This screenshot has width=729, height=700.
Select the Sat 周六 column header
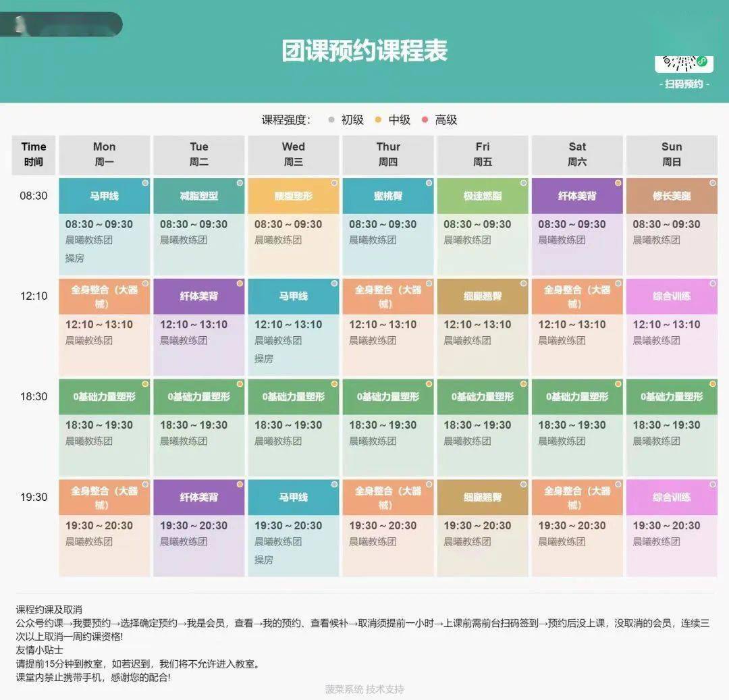click(577, 155)
